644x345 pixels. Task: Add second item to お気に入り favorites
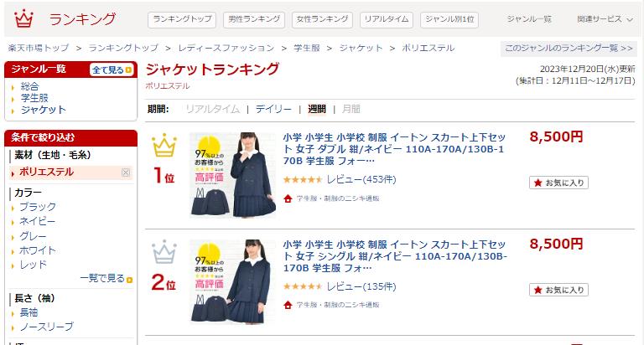click(x=558, y=290)
